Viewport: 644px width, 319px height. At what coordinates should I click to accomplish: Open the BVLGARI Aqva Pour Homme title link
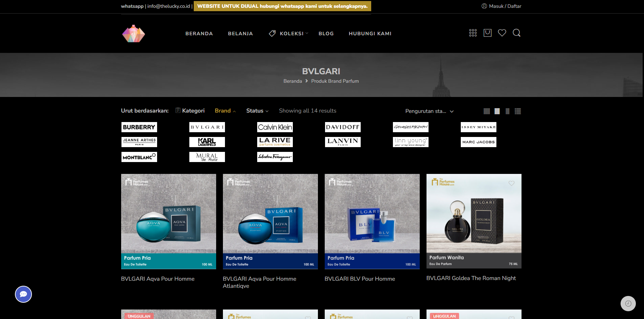[158, 279]
